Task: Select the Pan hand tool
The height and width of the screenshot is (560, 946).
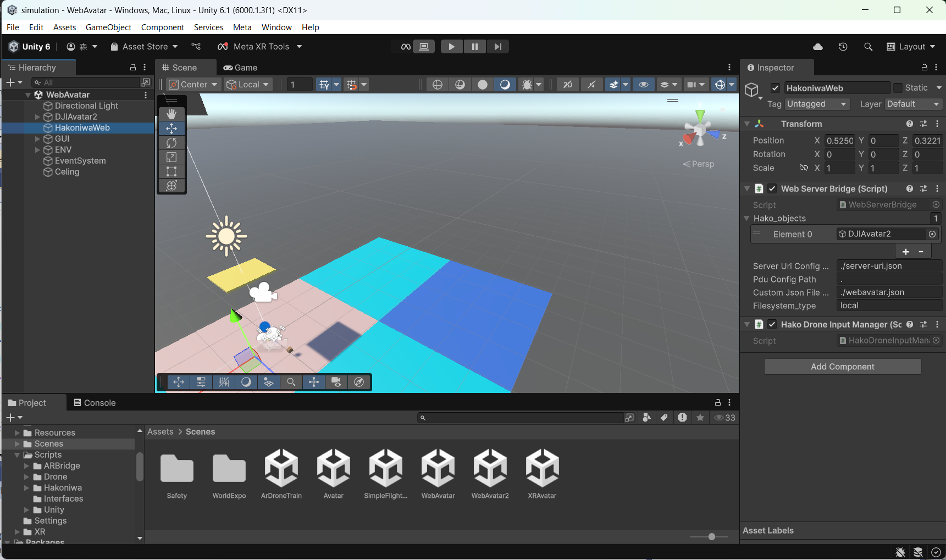Action: click(x=172, y=114)
